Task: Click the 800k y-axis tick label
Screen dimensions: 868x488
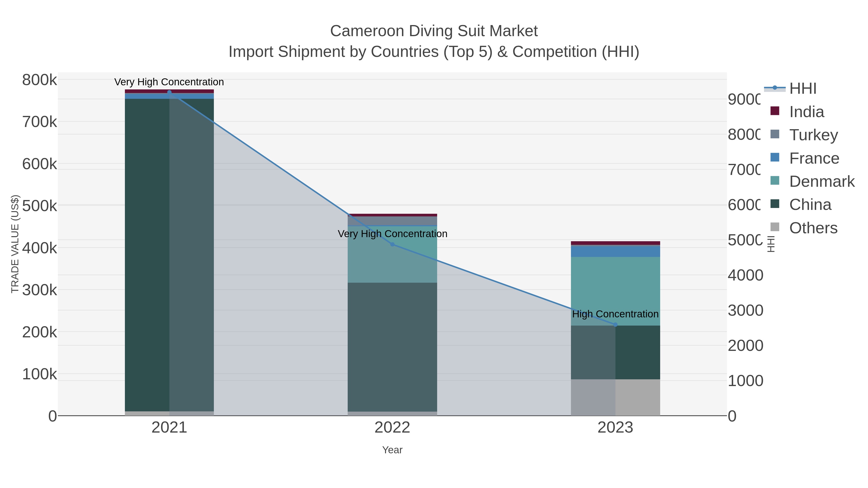Action: (40, 80)
